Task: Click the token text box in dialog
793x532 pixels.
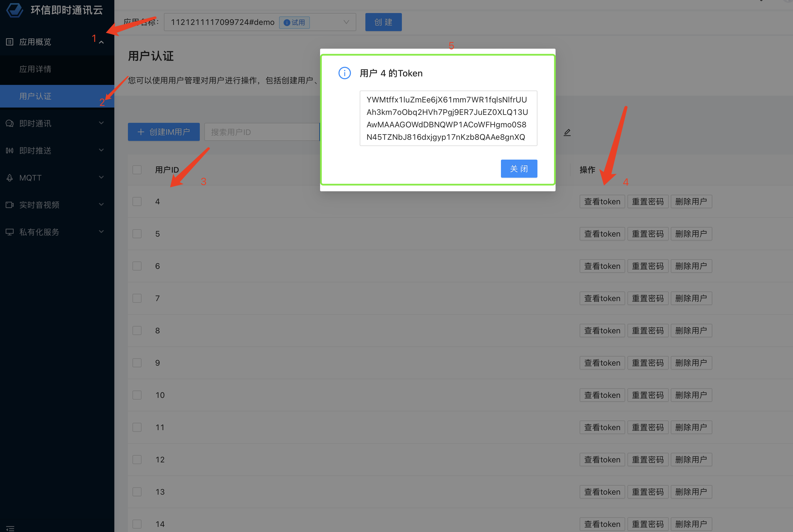Action: tap(448, 118)
